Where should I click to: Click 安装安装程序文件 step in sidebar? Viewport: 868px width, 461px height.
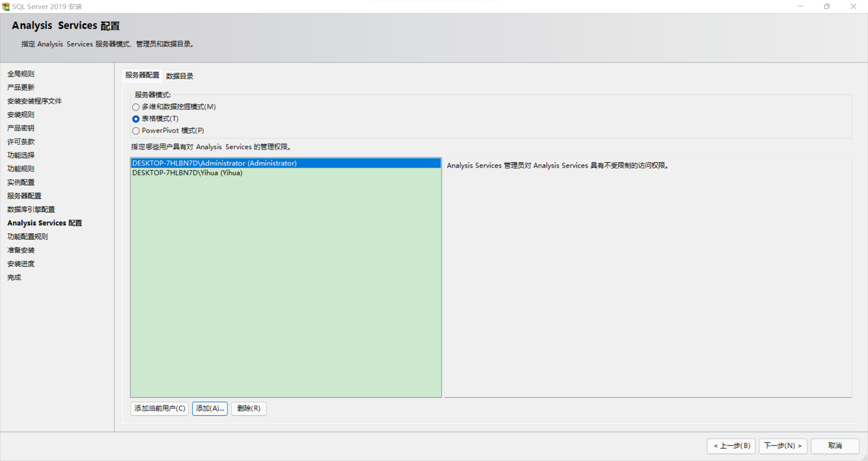pos(34,101)
